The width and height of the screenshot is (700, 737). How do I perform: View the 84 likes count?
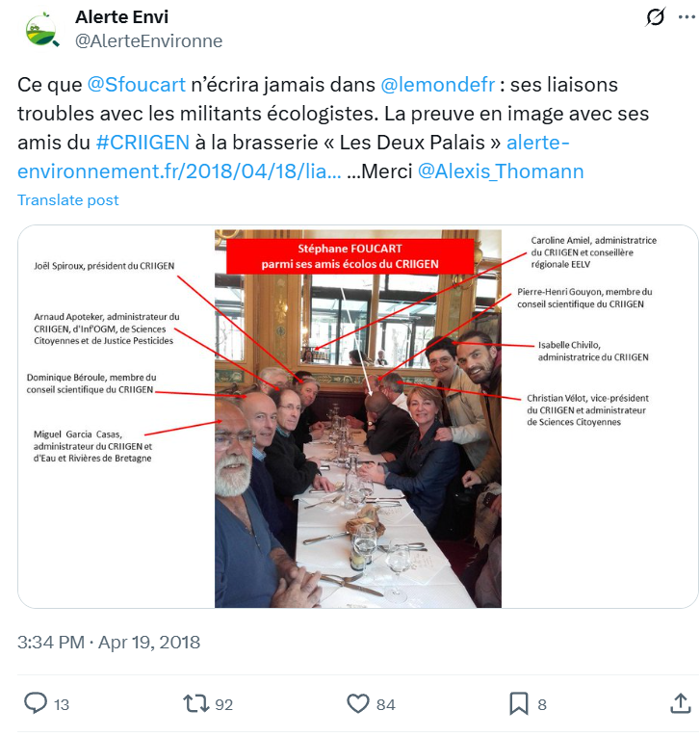point(386,704)
